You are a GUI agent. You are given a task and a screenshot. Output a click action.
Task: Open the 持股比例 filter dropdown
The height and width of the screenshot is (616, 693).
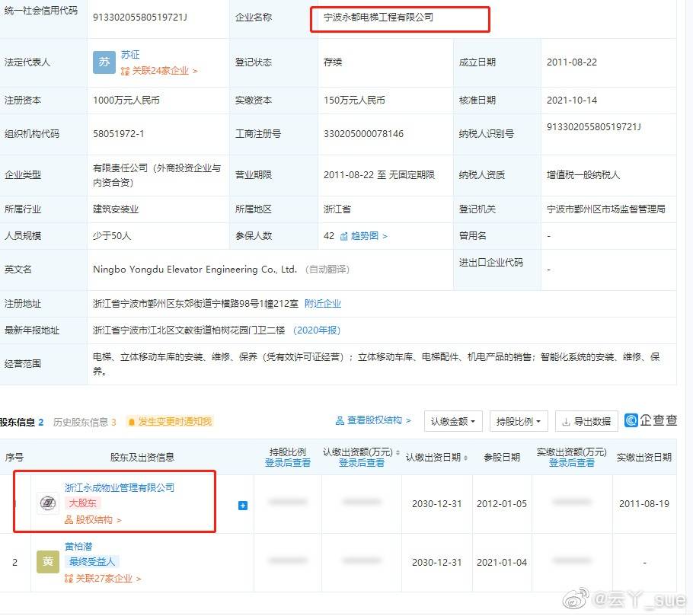coord(519,421)
